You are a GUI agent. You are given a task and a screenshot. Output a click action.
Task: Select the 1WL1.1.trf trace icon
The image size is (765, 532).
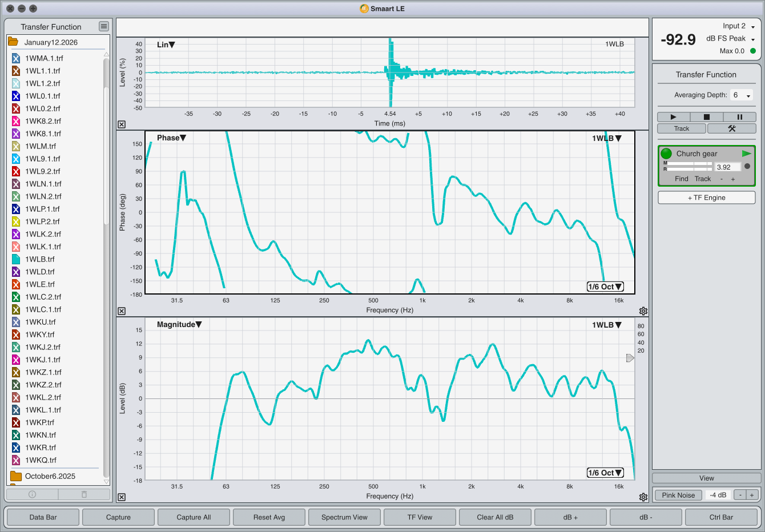(x=16, y=71)
